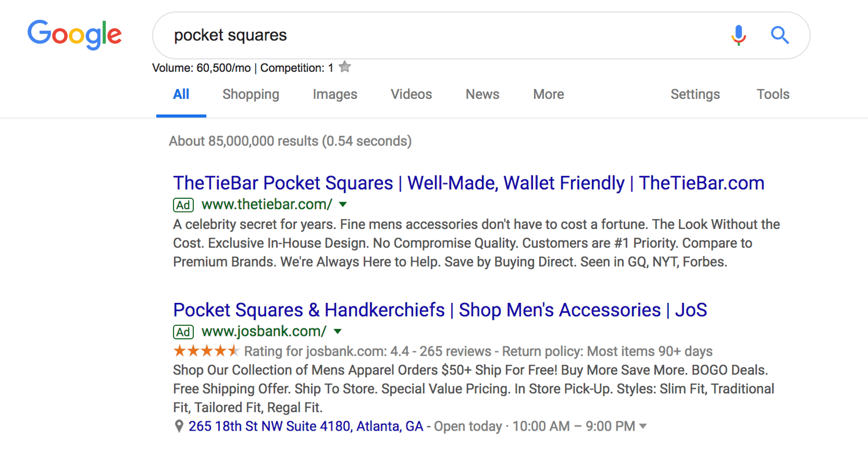Screen dimensions: 868x459
Task: Click the gray star next to Competition
Action: (345, 67)
